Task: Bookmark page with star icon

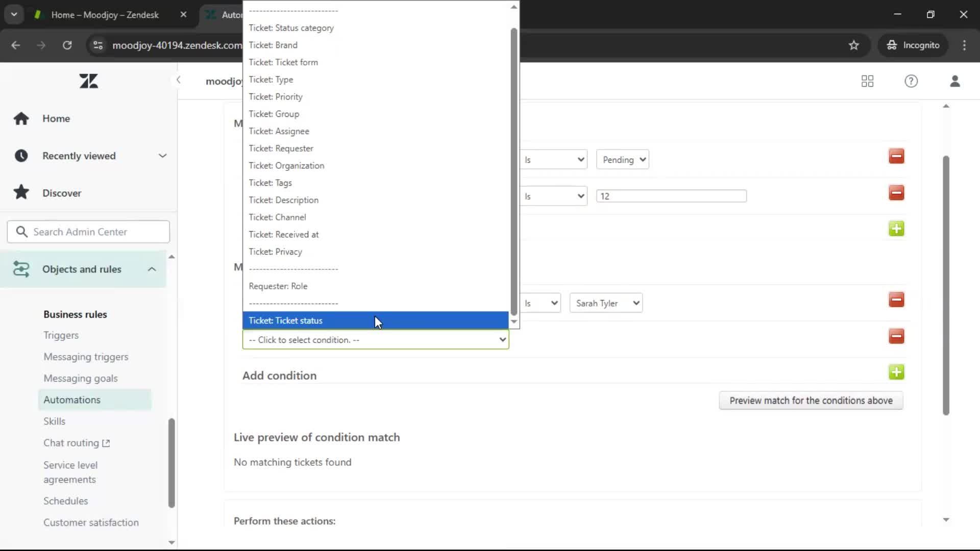Action: pos(854,45)
